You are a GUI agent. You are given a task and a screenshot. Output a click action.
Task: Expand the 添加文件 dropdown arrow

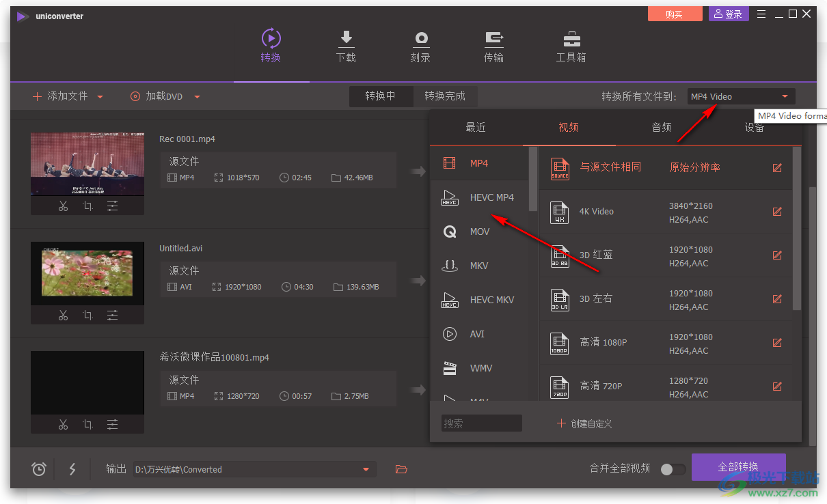[x=100, y=96]
